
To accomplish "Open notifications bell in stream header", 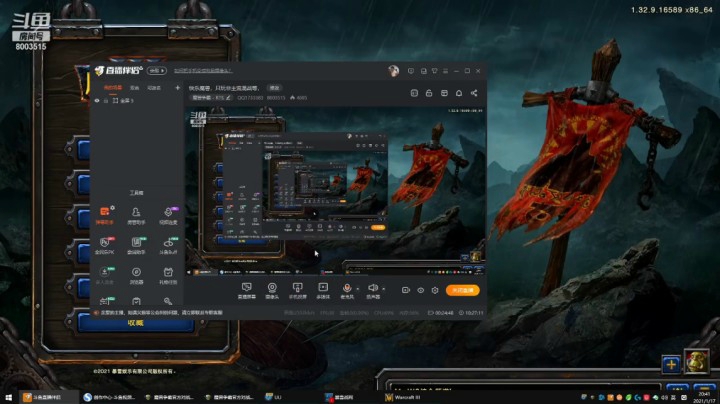I will coord(459,93).
